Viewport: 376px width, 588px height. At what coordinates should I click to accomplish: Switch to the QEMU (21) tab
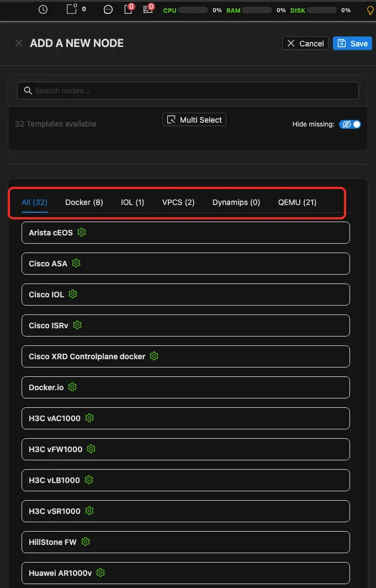[x=297, y=202]
